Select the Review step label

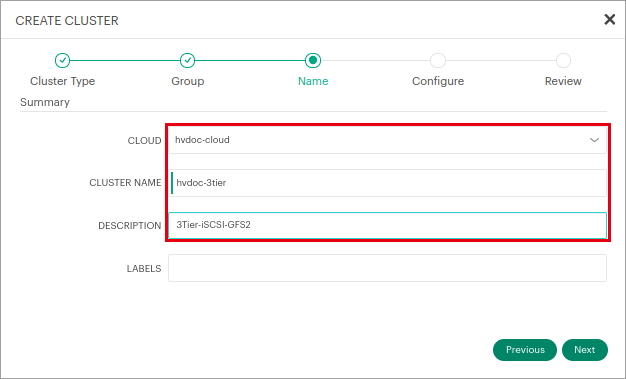point(563,81)
